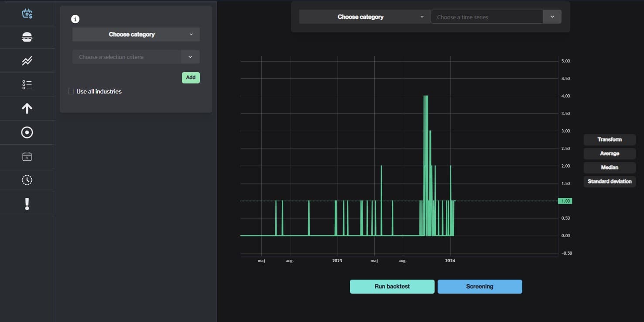The width and height of the screenshot is (644, 322).
Task: Open the shopping basket dollar sidebar icon
Action: [27, 14]
